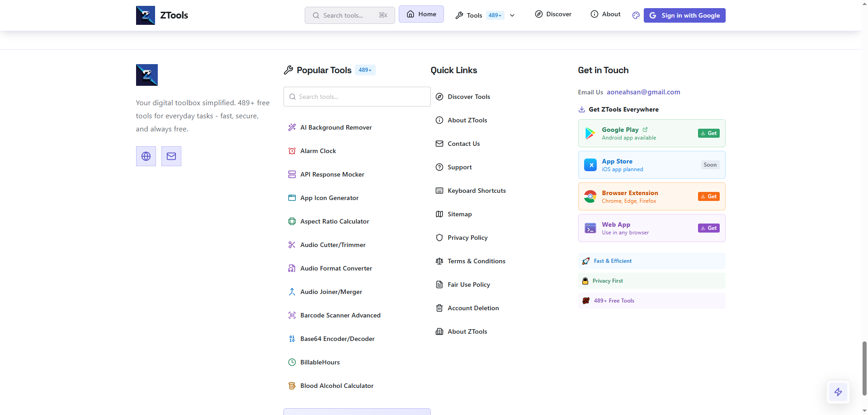Sign in with Google
Image resolution: width=868 pixels, height=415 pixels.
tap(684, 15)
